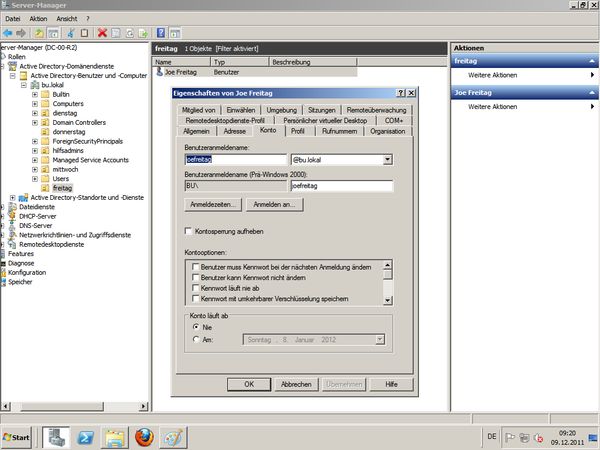Screen dimensions: 600x450
Task: Select the 'Am:' expiration radio button
Action: click(x=195, y=339)
